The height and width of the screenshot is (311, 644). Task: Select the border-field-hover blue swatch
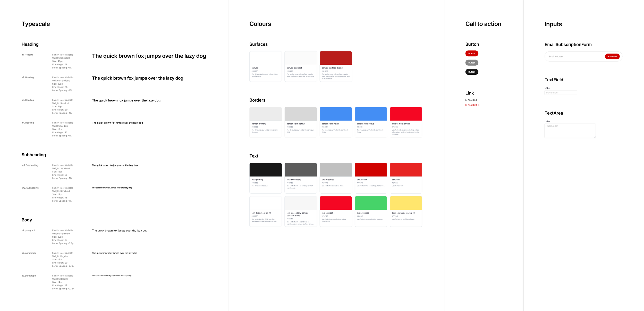click(x=336, y=114)
